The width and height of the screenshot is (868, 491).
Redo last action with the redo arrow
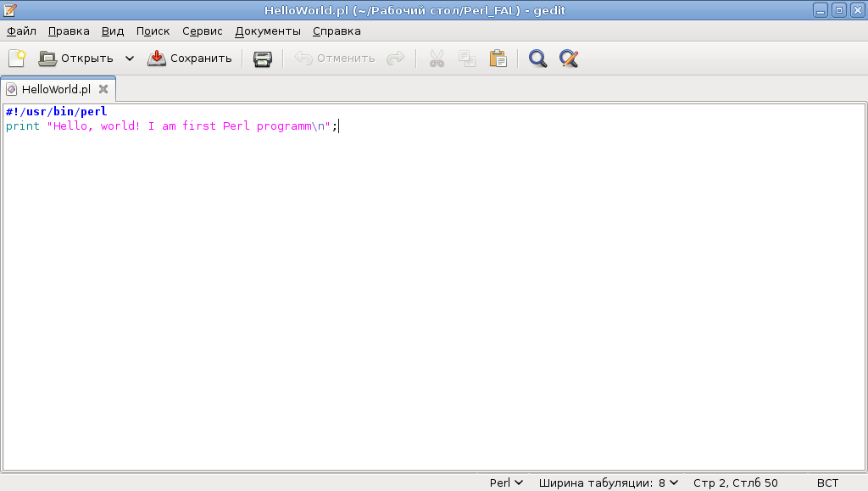(x=395, y=58)
